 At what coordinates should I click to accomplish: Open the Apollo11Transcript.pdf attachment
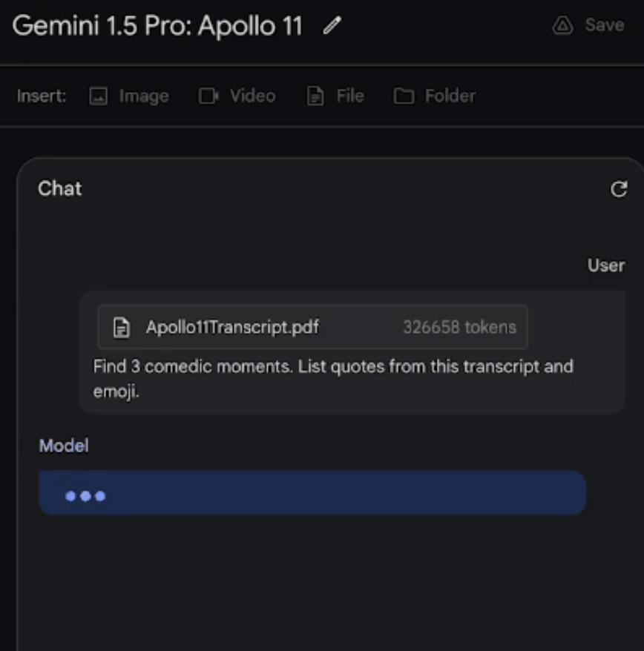313,327
